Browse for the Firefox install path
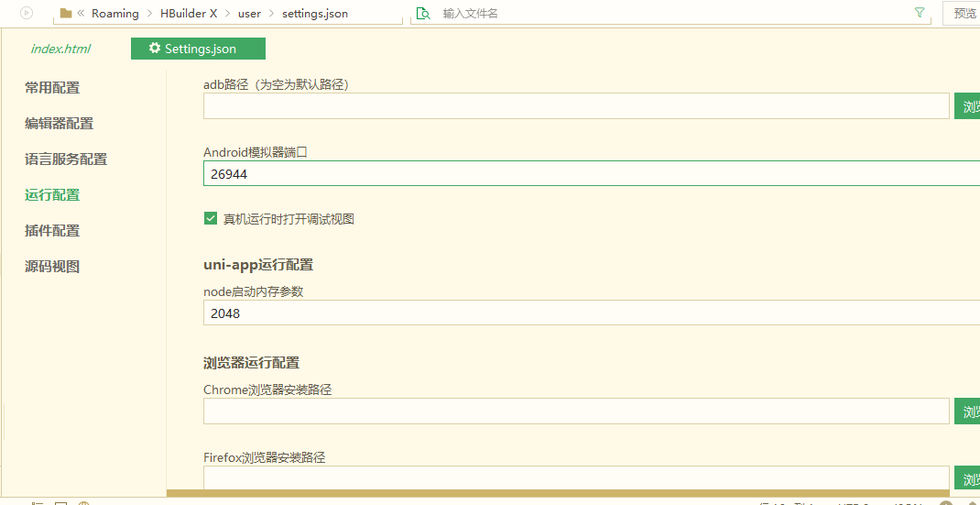 click(x=967, y=478)
